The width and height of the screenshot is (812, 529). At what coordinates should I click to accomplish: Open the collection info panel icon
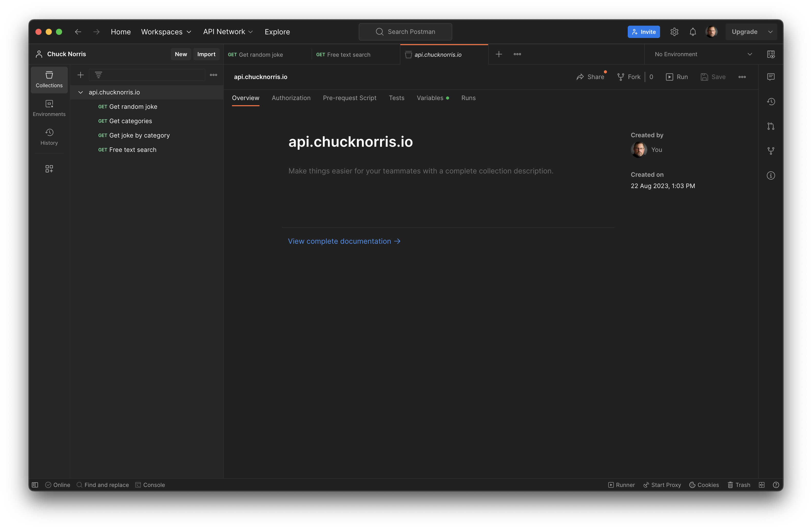click(x=771, y=175)
